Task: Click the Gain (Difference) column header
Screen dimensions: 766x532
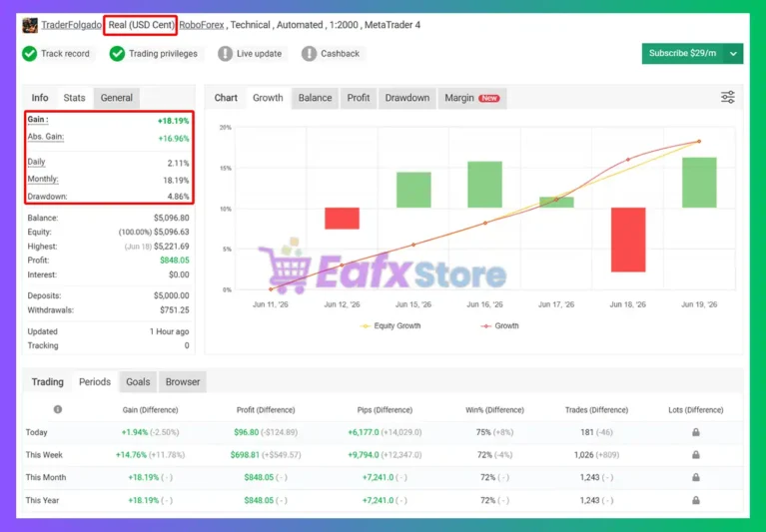Action: point(150,410)
